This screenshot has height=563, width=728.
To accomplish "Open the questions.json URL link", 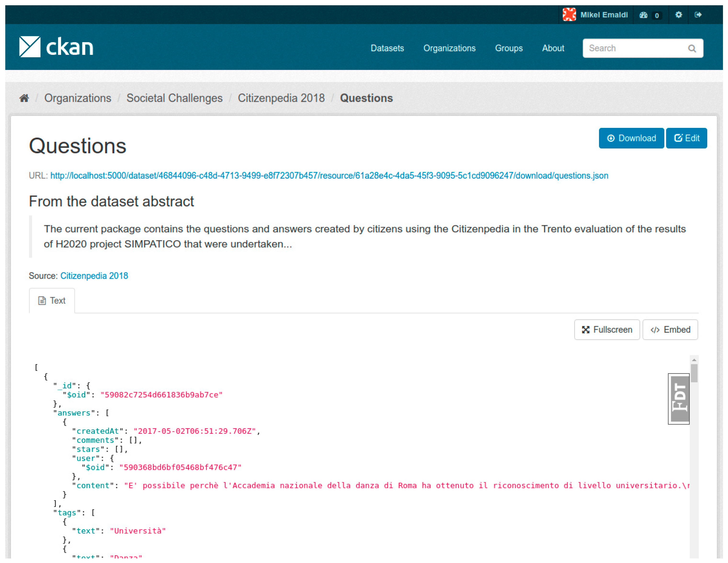I will coord(329,176).
